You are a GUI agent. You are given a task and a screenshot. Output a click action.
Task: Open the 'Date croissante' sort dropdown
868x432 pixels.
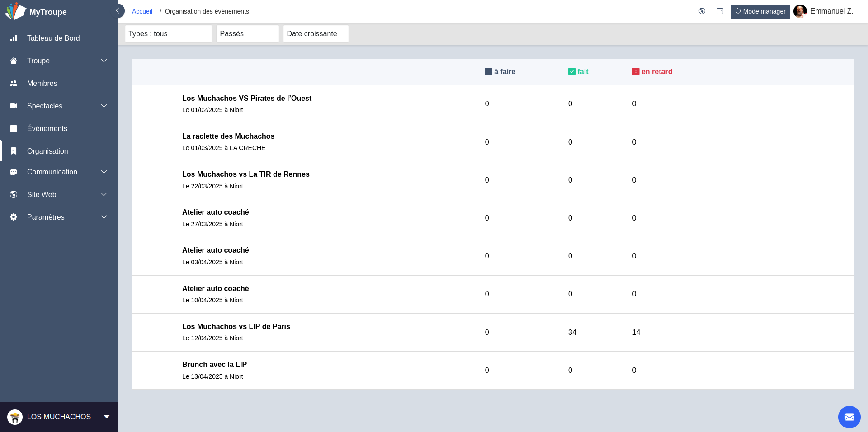tap(316, 34)
